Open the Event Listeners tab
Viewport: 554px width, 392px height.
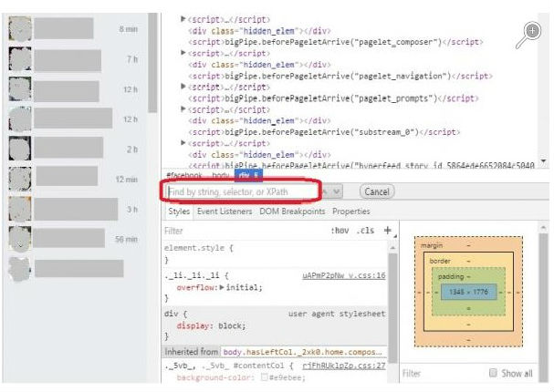(225, 211)
